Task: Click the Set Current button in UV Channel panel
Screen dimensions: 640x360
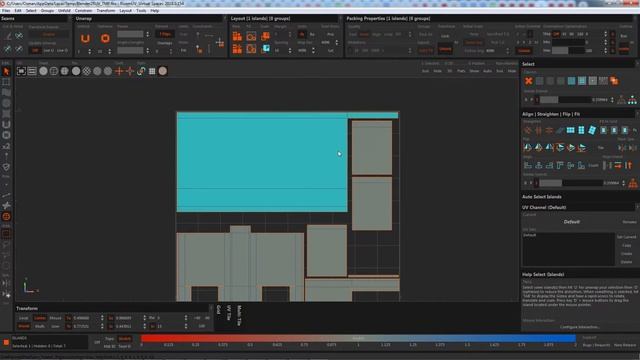Action: pos(627,237)
